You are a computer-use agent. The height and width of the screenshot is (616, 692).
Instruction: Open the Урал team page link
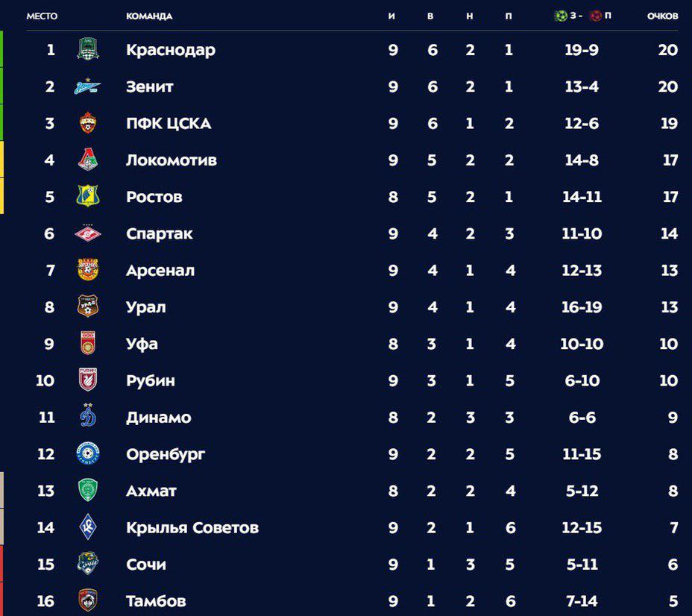click(146, 307)
